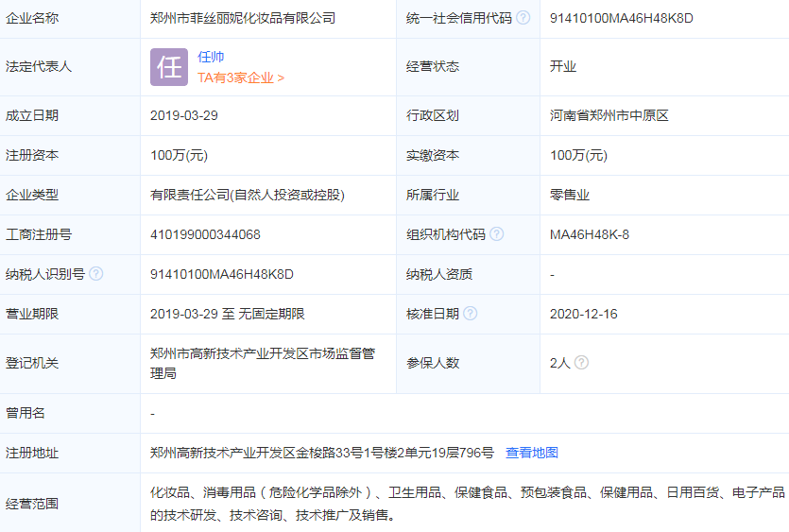The width and height of the screenshot is (789, 532).
Task: Select the region 河南省郑州市中原区
Action: click(x=609, y=115)
